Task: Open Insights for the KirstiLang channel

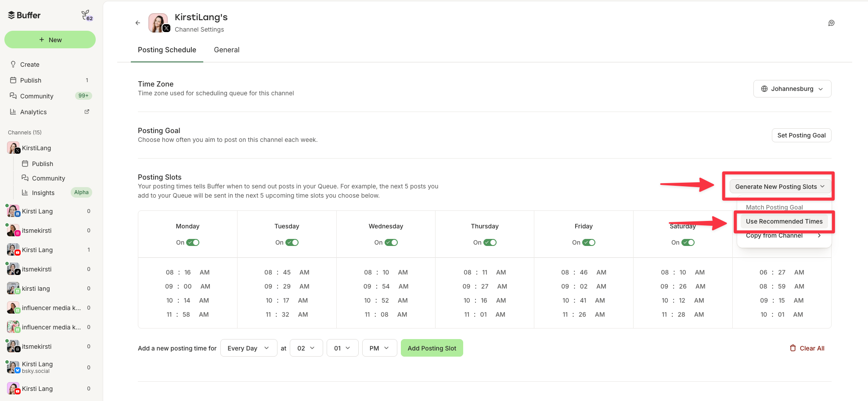Action: 43,192
